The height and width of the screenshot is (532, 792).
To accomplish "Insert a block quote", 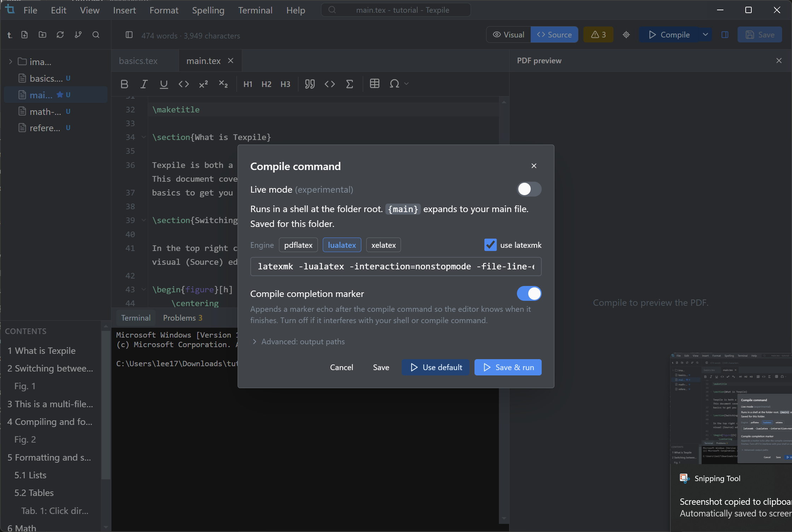I will click(310, 84).
